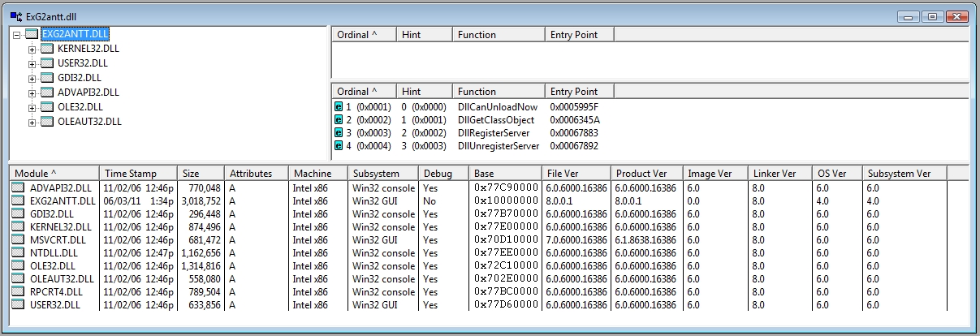
Task: Select DllRegisterServer function name
Action: click(494, 133)
